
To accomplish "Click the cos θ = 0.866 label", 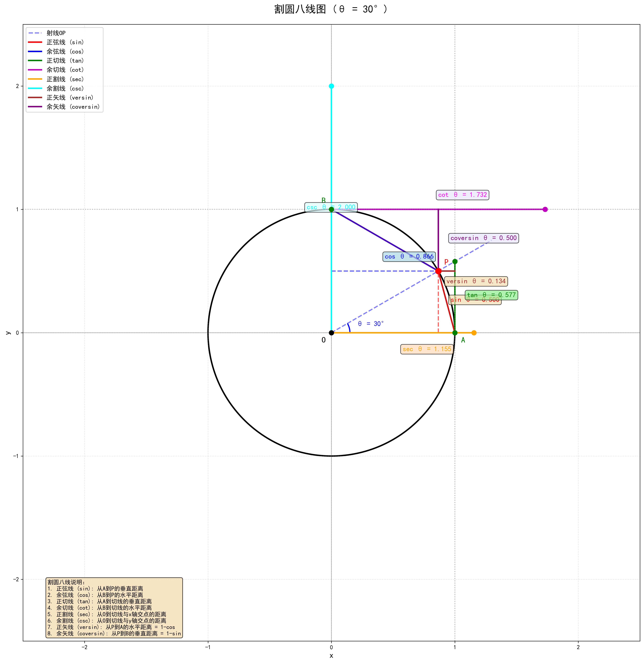I will click(409, 256).
